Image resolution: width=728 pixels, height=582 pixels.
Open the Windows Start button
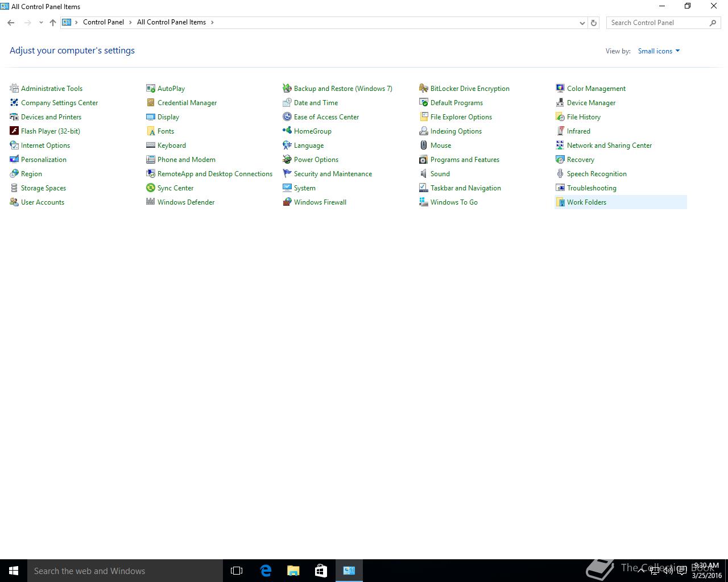coord(14,571)
